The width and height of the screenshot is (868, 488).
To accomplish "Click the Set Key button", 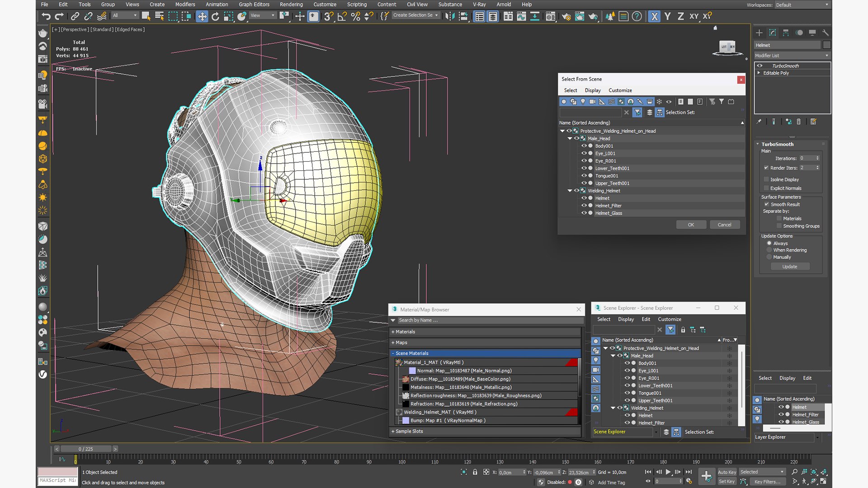I will point(727,482).
